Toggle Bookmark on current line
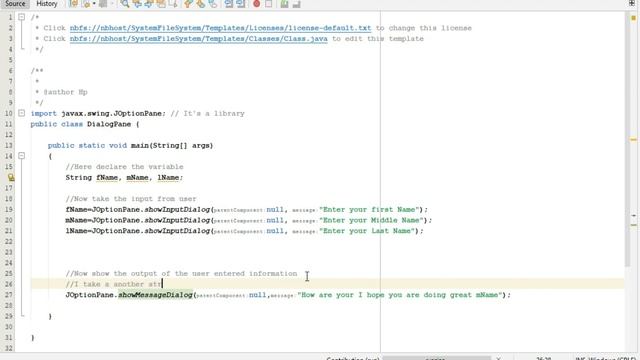The image size is (640, 360). (213, 4)
